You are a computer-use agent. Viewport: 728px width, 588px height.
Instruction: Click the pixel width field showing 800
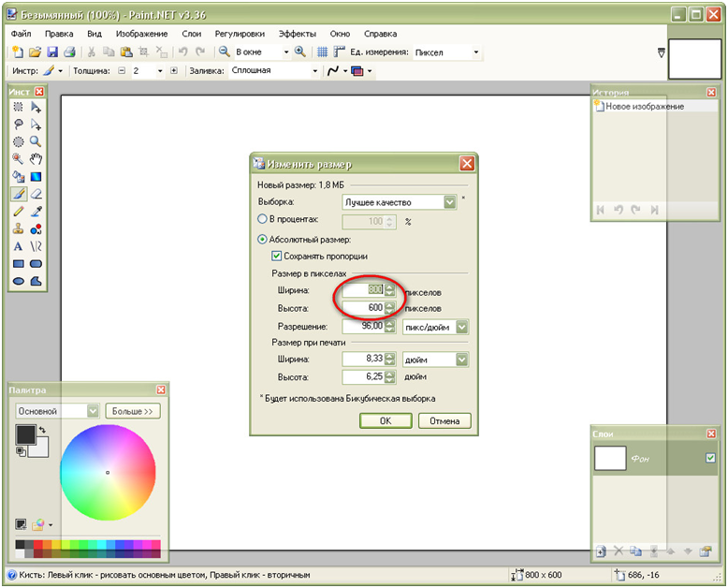tap(363, 290)
